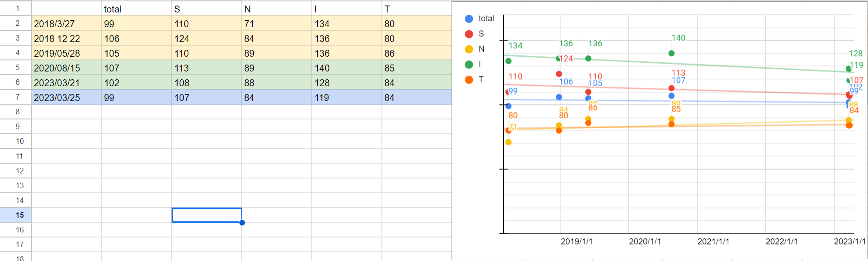Click the 2021/1/1 axis label

click(713, 242)
